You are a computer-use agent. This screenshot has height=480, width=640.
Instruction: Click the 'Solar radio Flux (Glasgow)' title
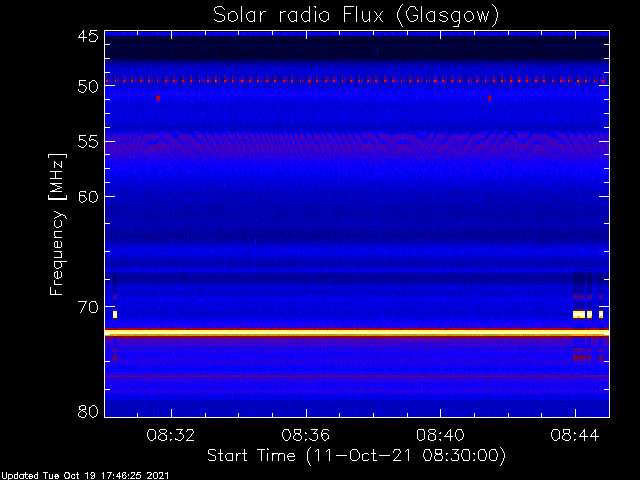(x=356, y=15)
